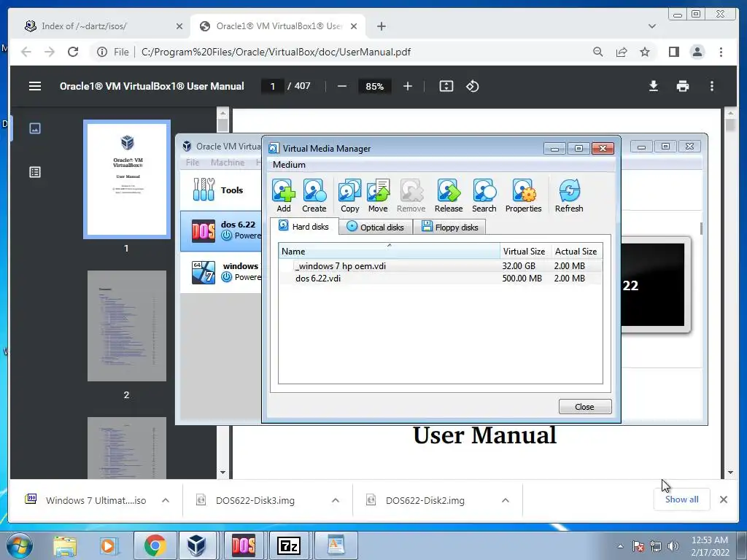
Task: Open a new Chrome tab
Action: (381, 26)
